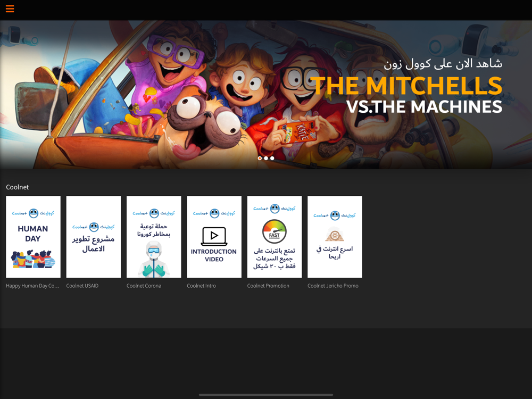Open the Fast download promotion poster
Screen dimensions: 532x399
[275, 237]
